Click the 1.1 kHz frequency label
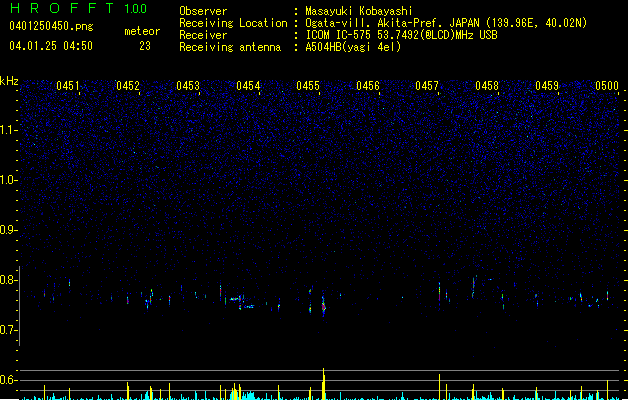This screenshot has height=400, width=629. (8, 130)
